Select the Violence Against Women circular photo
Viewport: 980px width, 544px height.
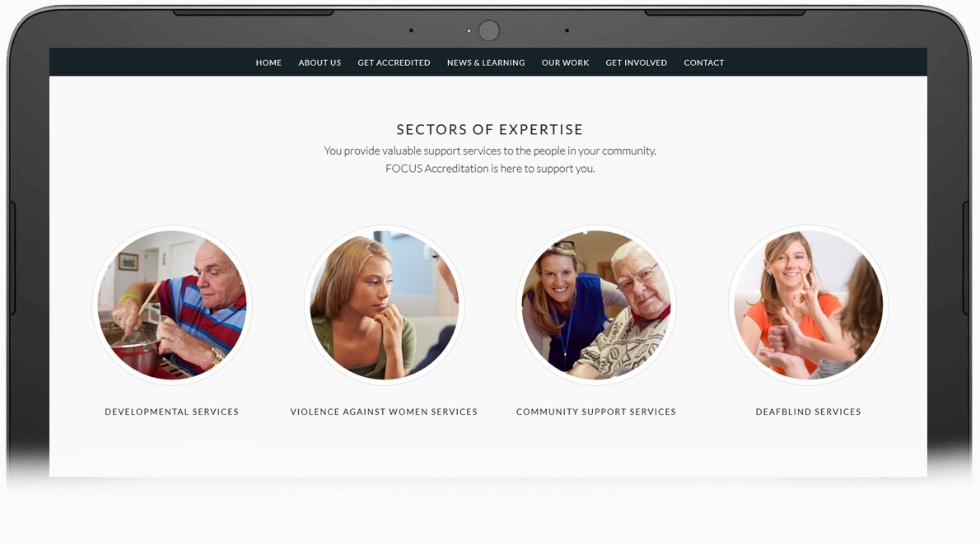tap(384, 305)
